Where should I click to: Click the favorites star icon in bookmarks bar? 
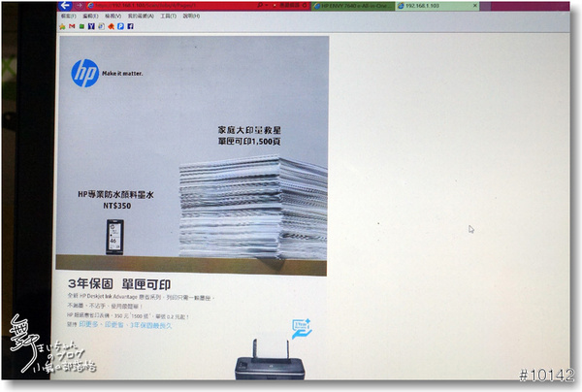click(62, 26)
